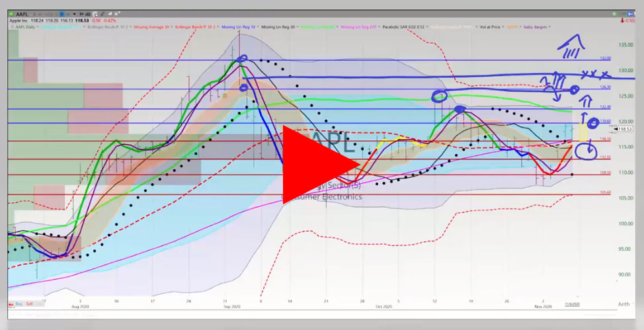Click the green plus icon beside AAPL
The image size is (644, 330).
point(11,14)
